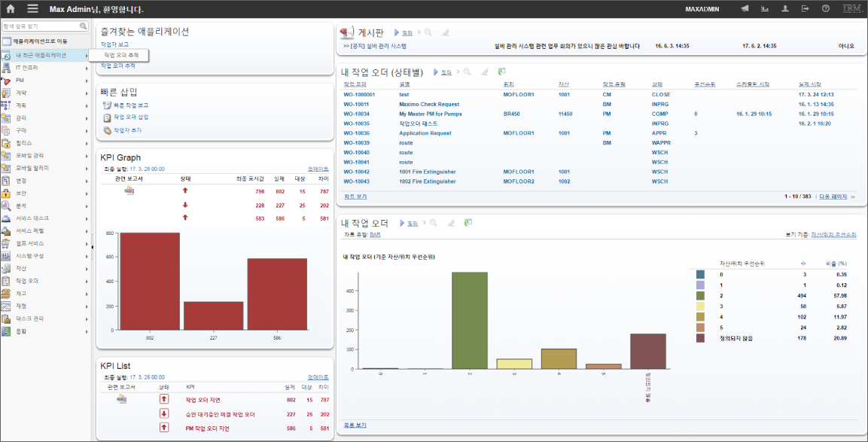Click 다음 페이지 next page link

pyautogui.click(x=833, y=197)
